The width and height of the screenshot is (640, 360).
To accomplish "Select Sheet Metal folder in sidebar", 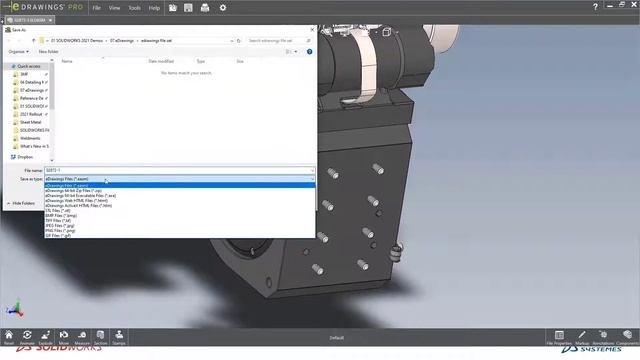I will pos(30,122).
